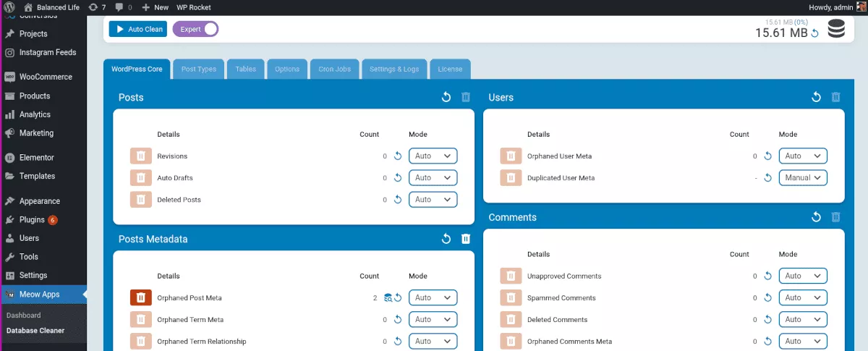The image size is (868, 351).
Task: Toggle the Expert mode switch
Action: coord(195,29)
